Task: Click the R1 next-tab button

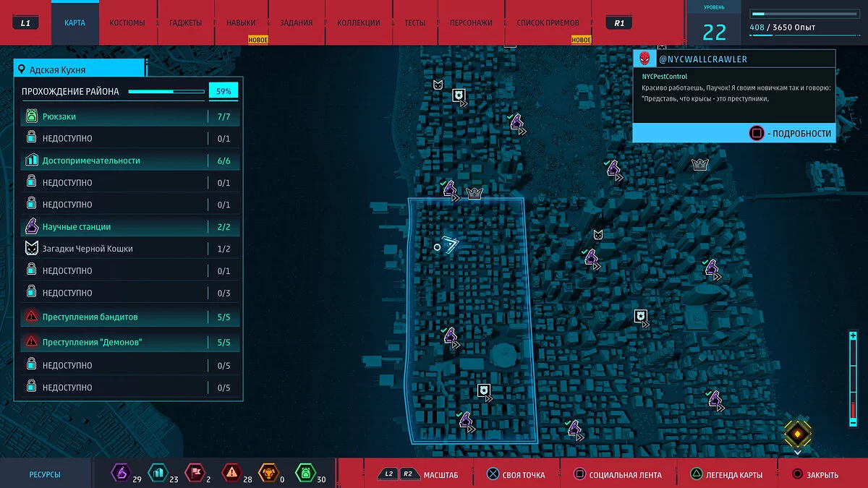Action: click(620, 23)
